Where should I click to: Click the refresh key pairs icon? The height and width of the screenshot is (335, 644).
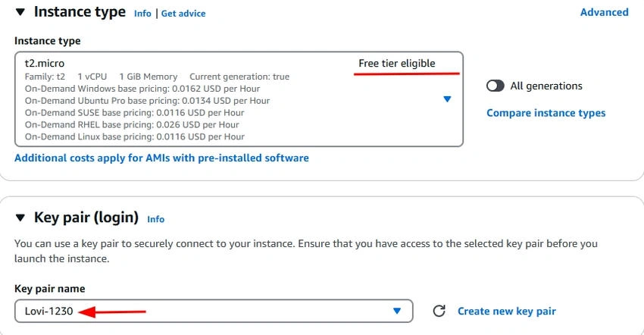[439, 311]
